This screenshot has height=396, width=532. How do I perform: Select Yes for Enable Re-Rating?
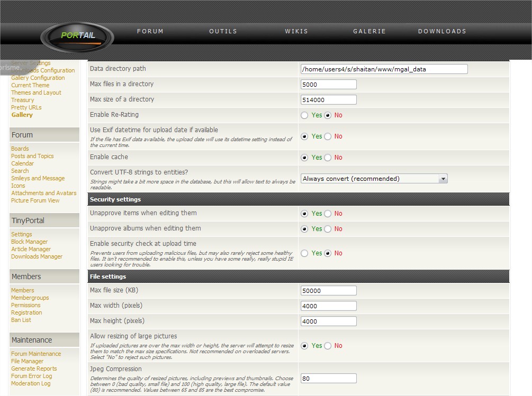[304, 115]
